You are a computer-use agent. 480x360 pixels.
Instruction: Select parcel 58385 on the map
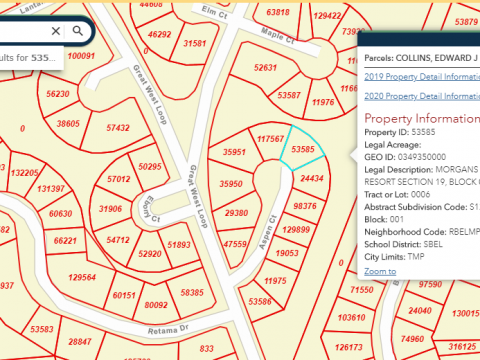coord(192,293)
